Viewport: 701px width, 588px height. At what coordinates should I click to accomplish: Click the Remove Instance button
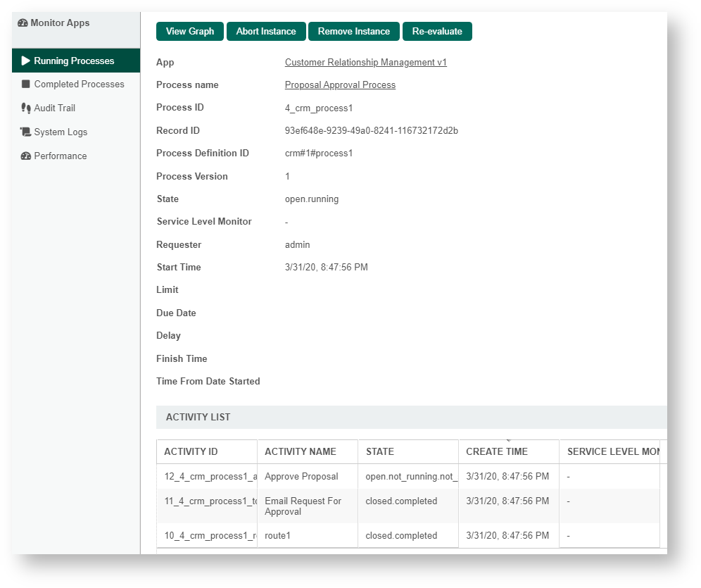pyautogui.click(x=353, y=32)
